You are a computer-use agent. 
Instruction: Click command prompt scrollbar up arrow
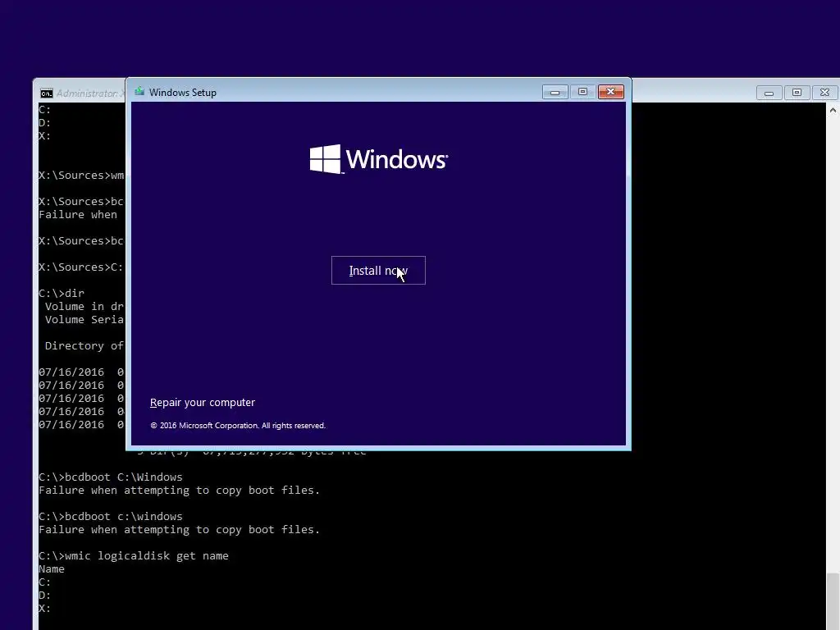[833, 111]
